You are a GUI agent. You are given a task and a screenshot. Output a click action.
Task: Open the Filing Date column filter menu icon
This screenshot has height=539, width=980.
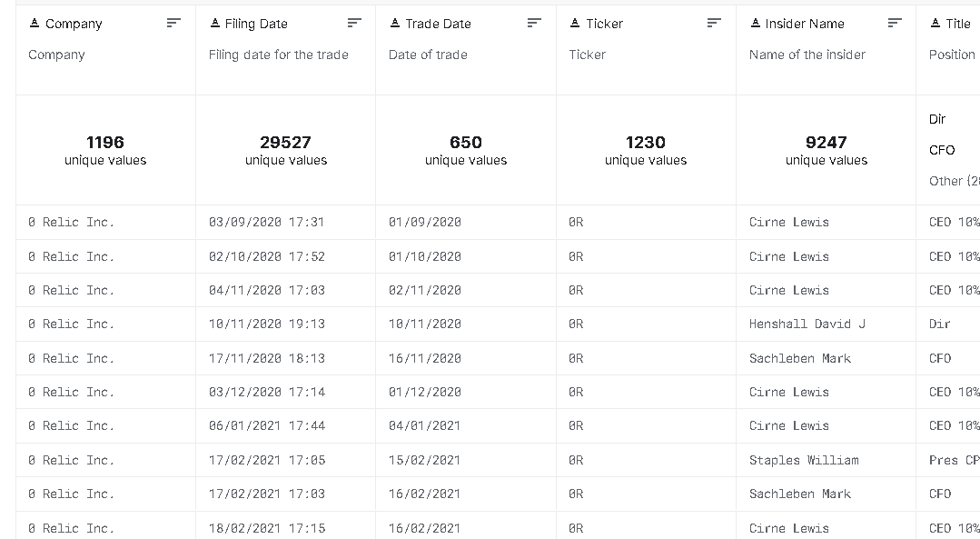point(353,23)
